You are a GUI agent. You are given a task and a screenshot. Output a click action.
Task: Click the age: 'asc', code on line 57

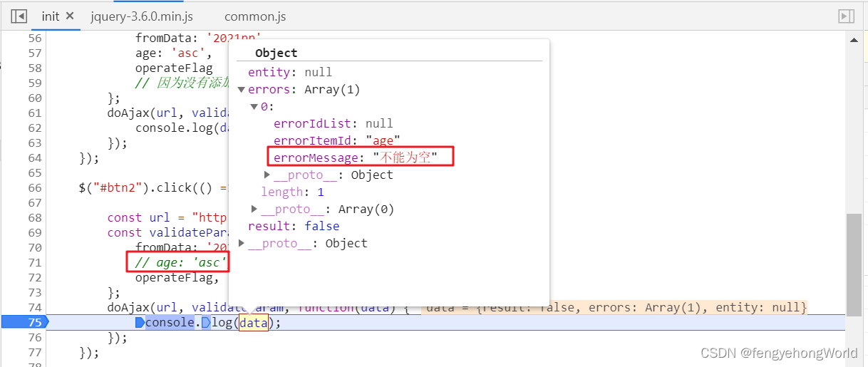click(x=174, y=53)
